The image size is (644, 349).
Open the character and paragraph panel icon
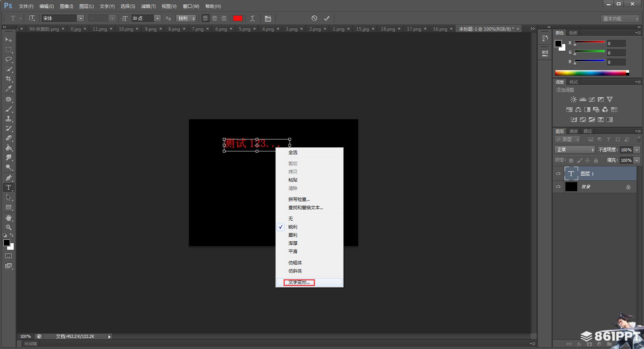[x=268, y=18]
